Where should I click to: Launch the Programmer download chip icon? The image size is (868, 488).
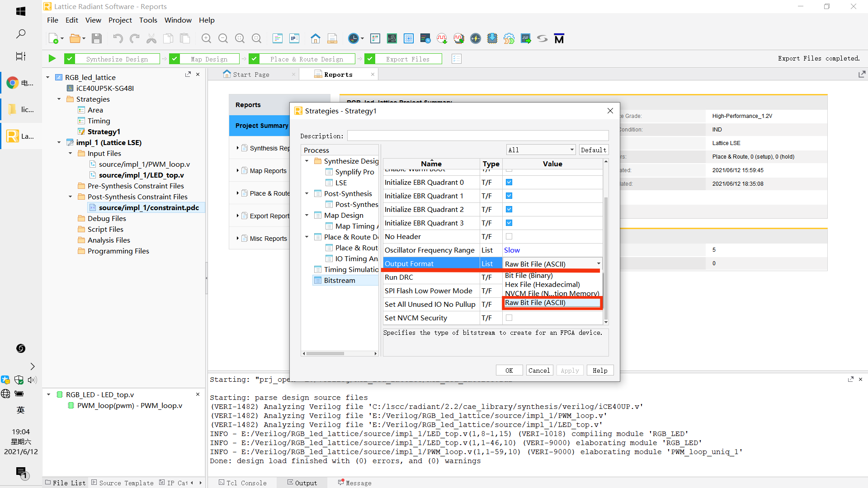pyautogui.click(x=492, y=38)
